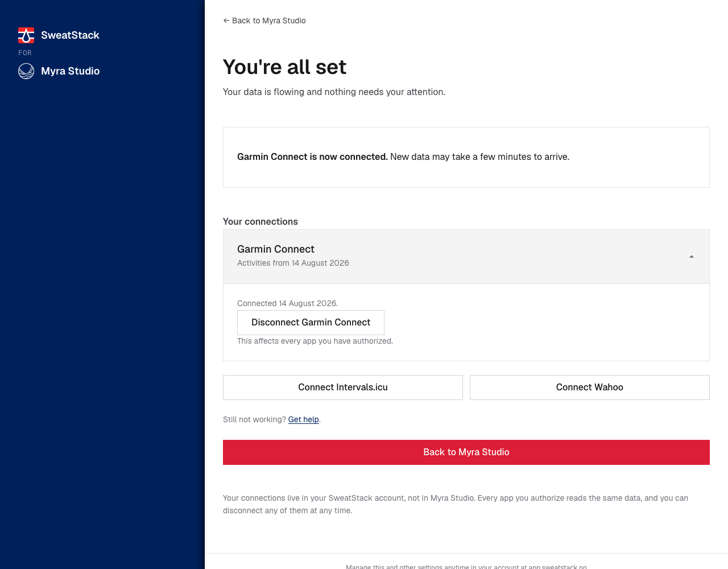Open the Get help link
The height and width of the screenshot is (569, 728).
[304, 419]
